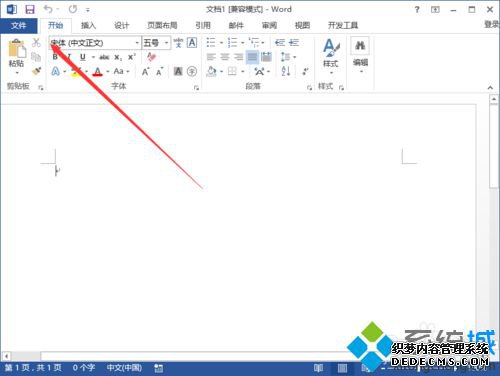Click the 中文(中国) language status button
Image resolution: width=500 pixels, height=376 pixels.
coord(124,368)
